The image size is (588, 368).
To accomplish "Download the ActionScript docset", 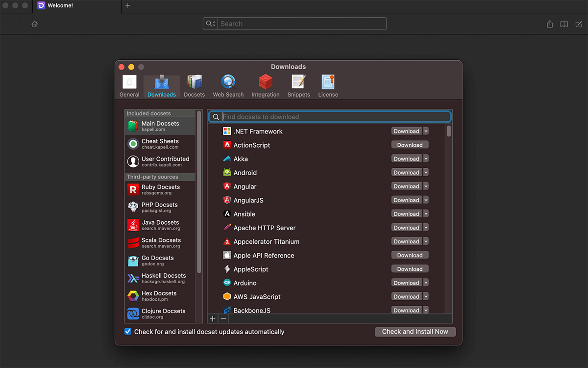I will pyautogui.click(x=410, y=145).
